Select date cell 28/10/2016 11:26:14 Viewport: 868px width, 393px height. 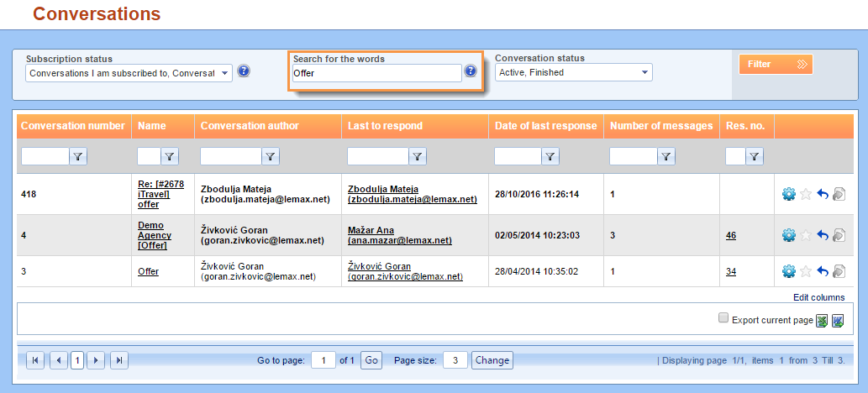point(538,194)
